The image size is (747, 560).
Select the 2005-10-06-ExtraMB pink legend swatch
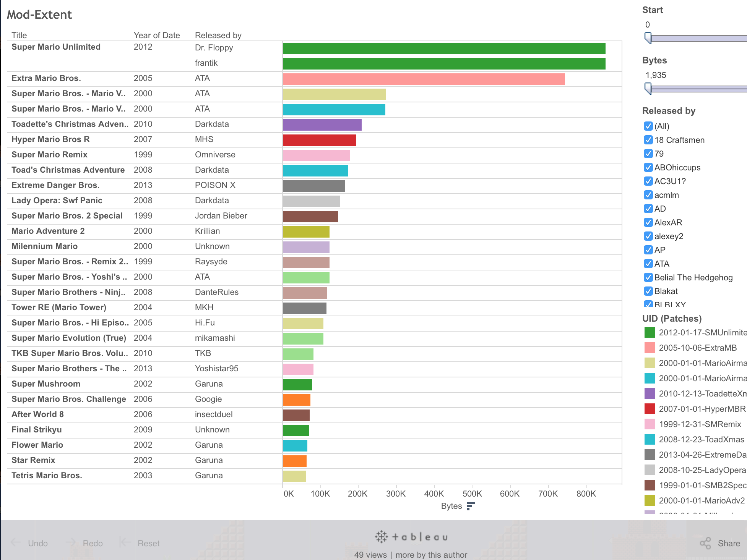650,348
